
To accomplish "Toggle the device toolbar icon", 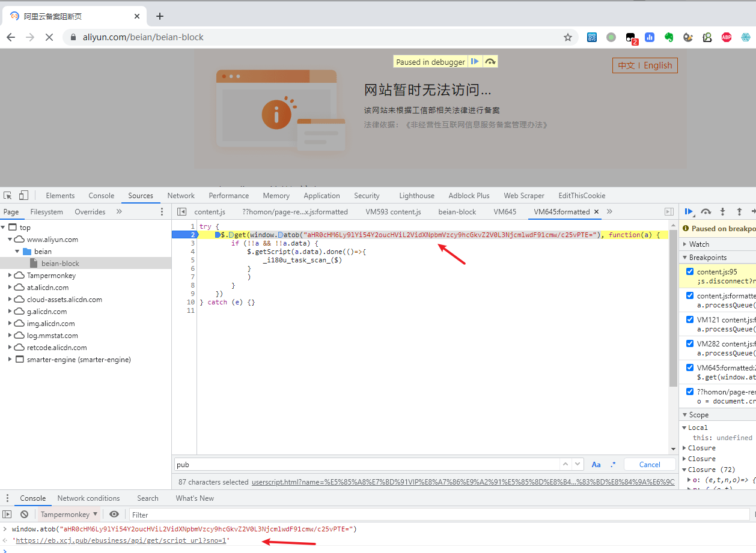I will [23, 196].
